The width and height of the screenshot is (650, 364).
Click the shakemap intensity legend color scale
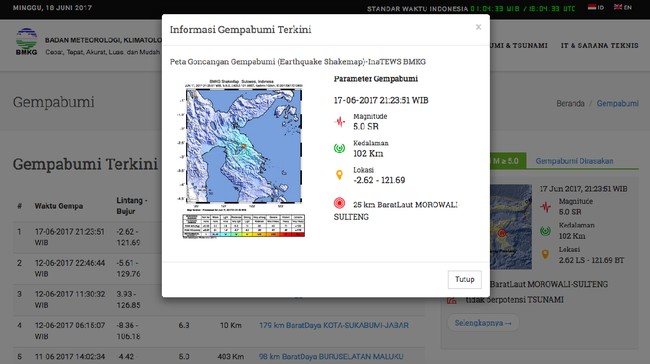(244, 226)
